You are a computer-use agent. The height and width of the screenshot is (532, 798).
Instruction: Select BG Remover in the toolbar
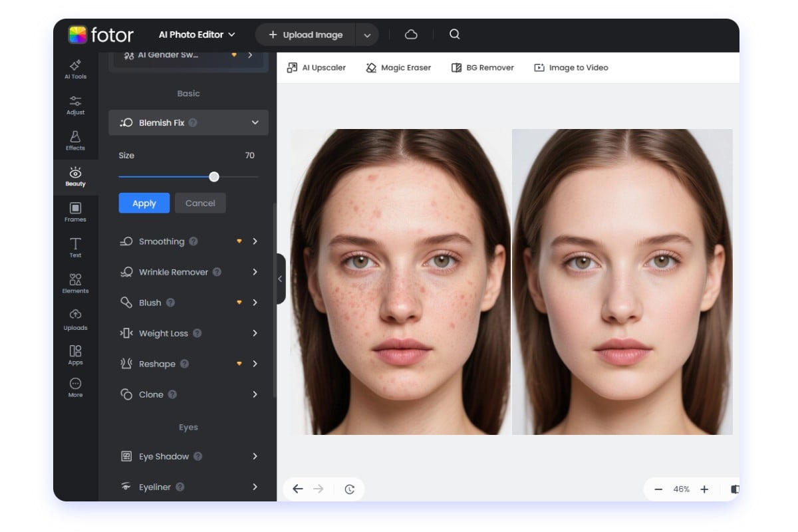pos(482,68)
